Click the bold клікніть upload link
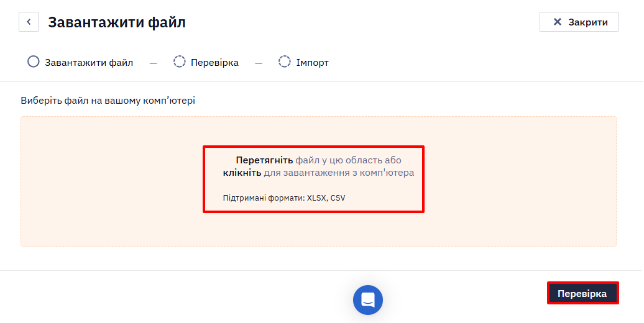Viewport: 644px width, 323px height. [x=242, y=173]
